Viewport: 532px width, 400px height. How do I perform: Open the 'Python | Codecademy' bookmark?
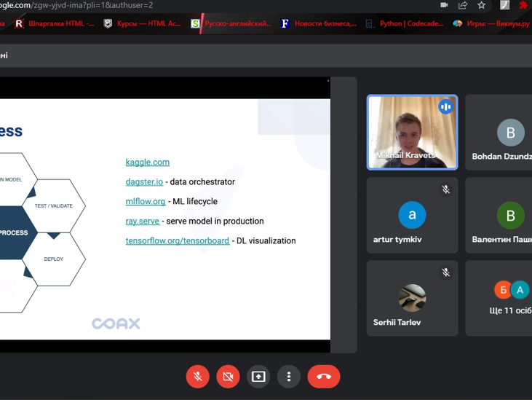pos(404,23)
